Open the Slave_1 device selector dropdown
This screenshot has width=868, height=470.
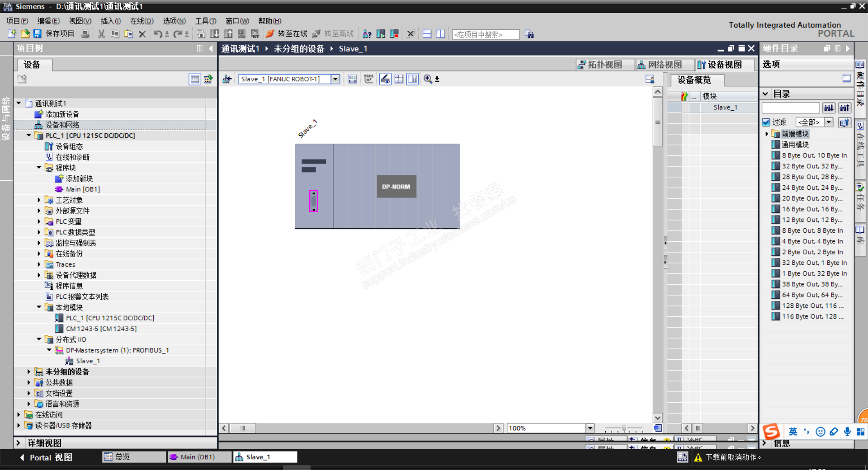coord(335,79)
